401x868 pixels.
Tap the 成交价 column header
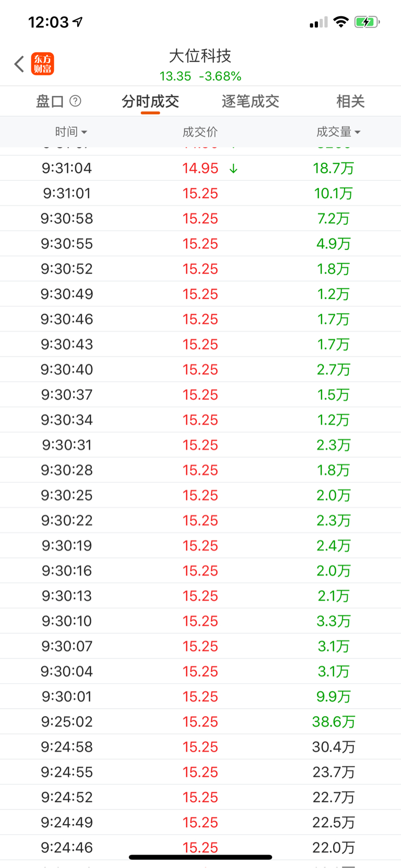200,132
